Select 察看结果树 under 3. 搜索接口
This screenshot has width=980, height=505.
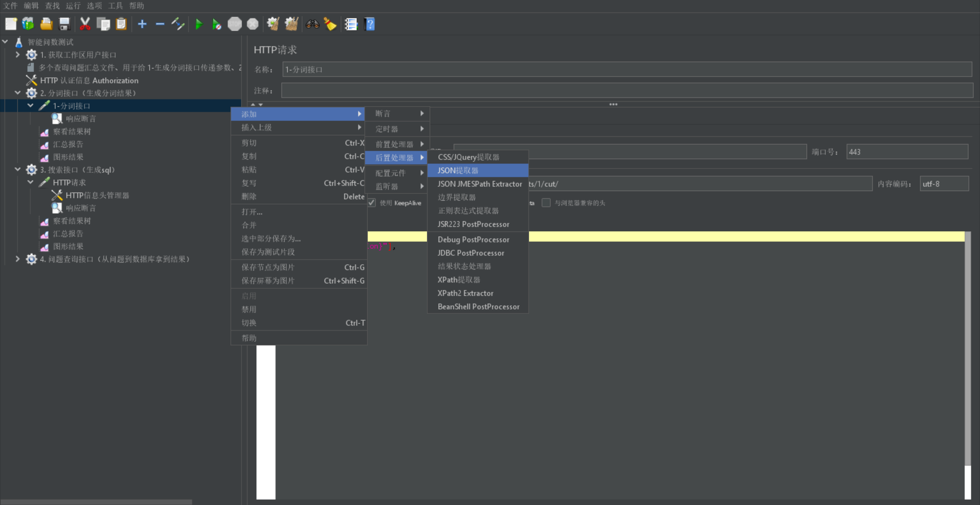(x=71, y=221)
